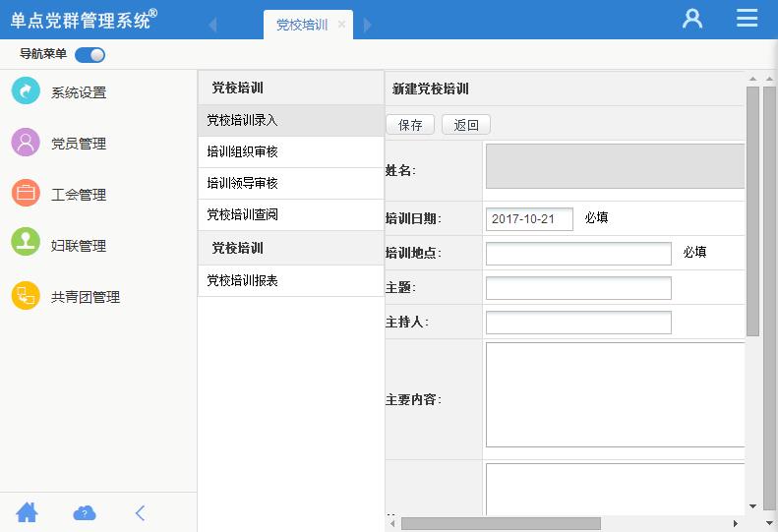Viewport: 778px width, 532px height.
Task: Click the text area below 主要内容
Action: pyautogui.click(x=615, y=490)
